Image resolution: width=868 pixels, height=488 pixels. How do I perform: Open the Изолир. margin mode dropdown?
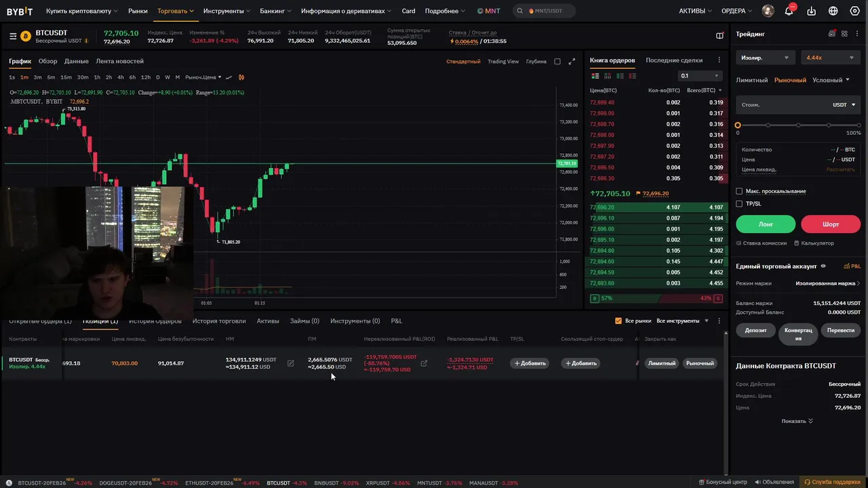[x=765, y=58]
